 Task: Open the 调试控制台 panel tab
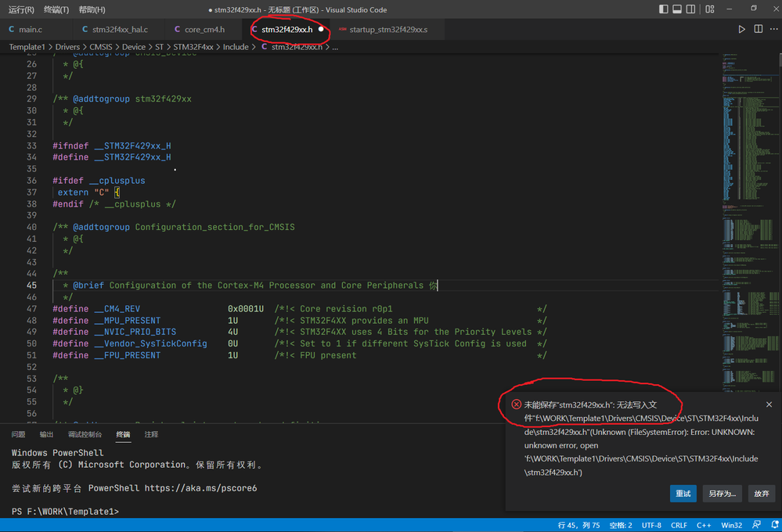[85, 434]
